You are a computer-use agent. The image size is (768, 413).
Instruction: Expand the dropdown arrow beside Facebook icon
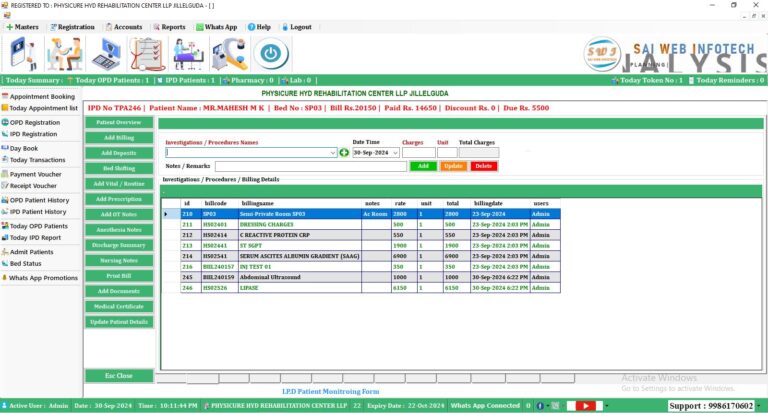click(x=548, y=406)
